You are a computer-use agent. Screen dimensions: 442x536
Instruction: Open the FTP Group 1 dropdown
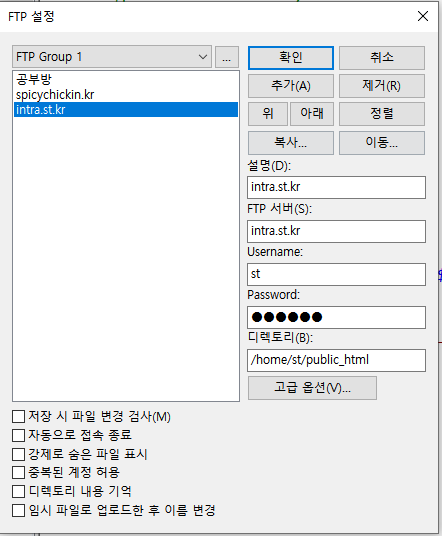pyautogui.click(x=112, y=57)
